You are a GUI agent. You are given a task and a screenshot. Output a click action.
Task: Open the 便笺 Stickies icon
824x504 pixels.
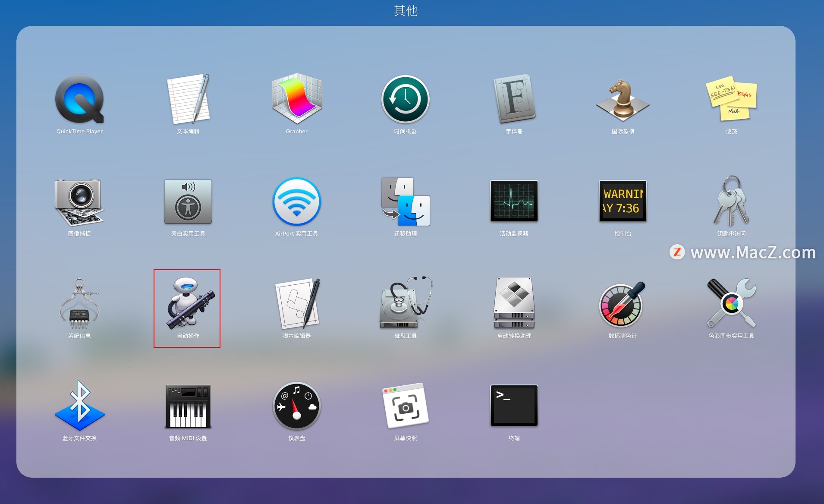[732, 99]
